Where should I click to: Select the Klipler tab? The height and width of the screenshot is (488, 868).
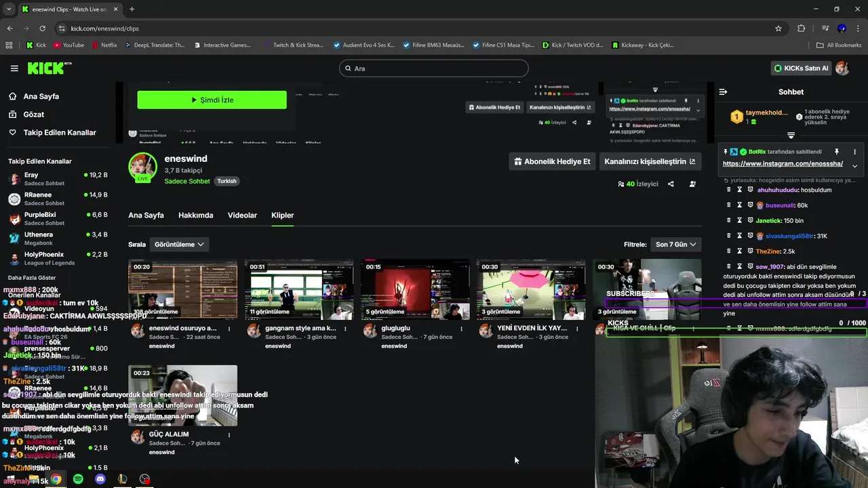pos(282,216)
